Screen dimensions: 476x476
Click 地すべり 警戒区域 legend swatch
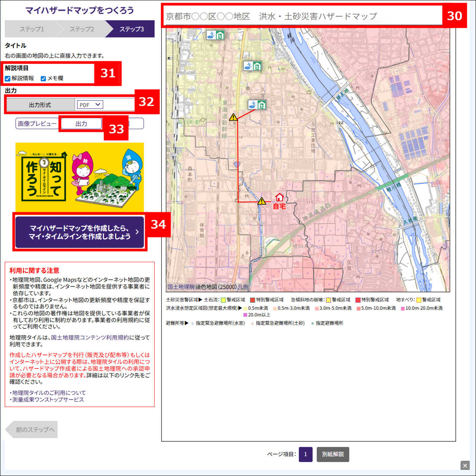(x=419, y=300)
